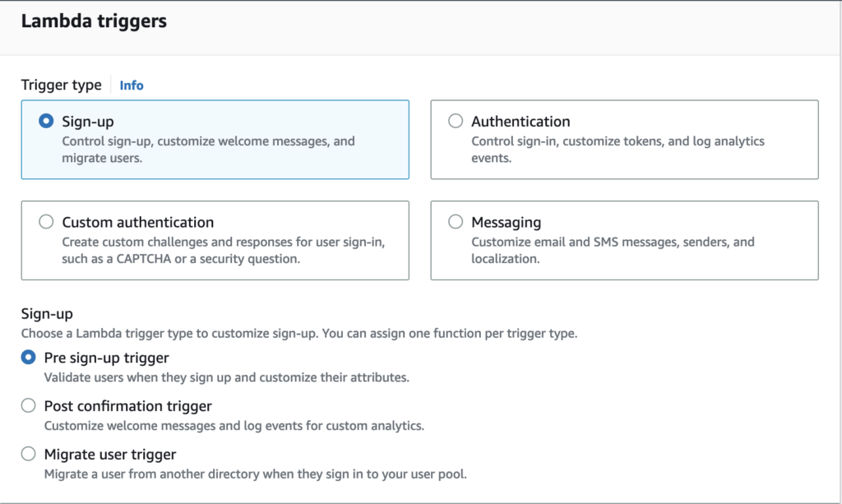Enable the Custom authentication option

(x=46, y=222)
